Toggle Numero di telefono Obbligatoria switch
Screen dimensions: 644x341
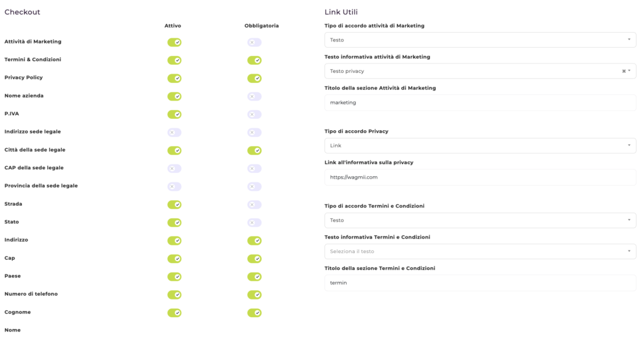[254, 294]
